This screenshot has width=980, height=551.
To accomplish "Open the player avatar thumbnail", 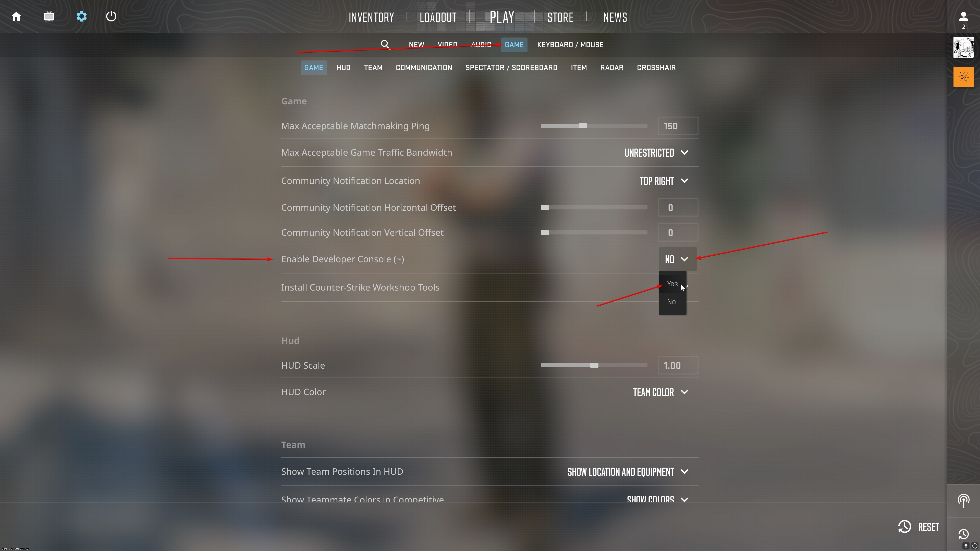I will pos(963,47).
